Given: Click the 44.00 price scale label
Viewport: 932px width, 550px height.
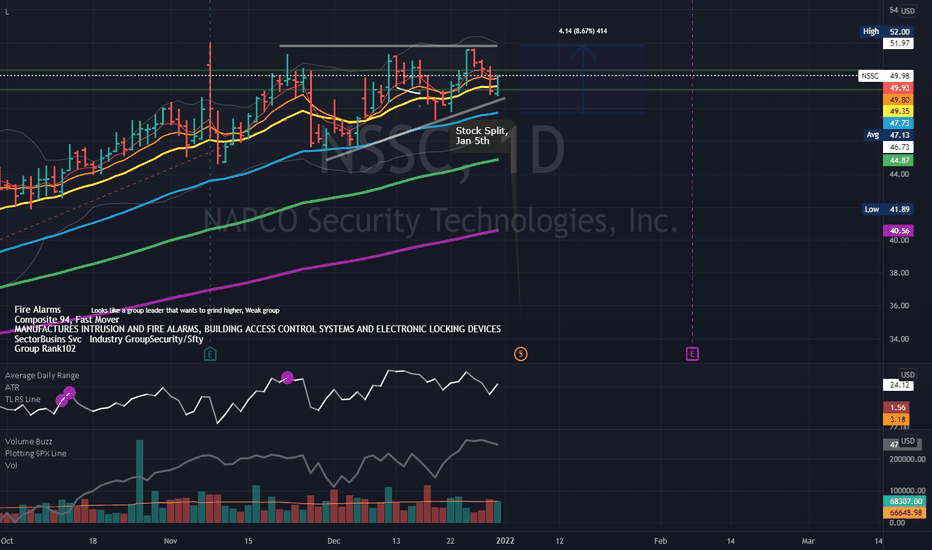Looking at the screenshot, I should [899, 174].
